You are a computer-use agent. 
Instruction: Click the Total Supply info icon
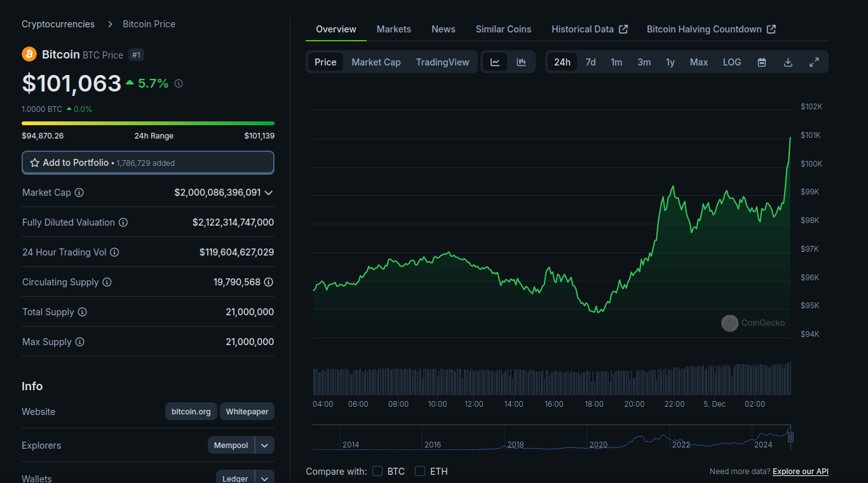pos(83,312)
